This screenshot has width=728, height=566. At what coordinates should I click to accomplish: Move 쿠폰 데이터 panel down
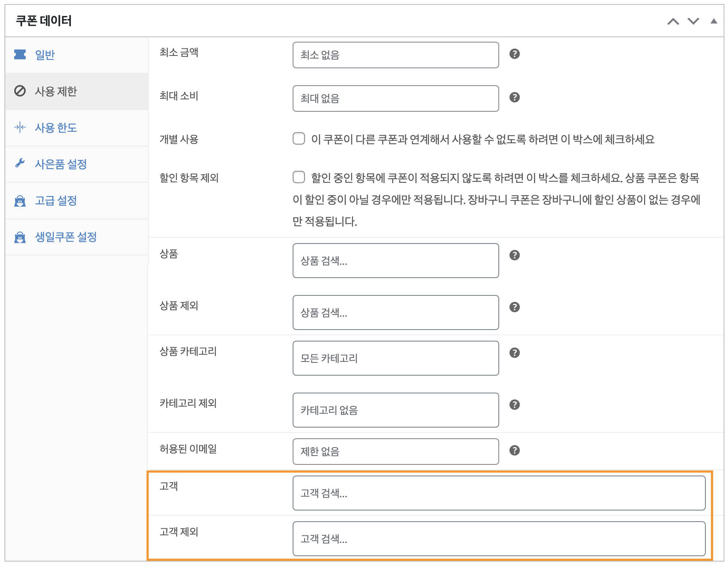(693, 21)
